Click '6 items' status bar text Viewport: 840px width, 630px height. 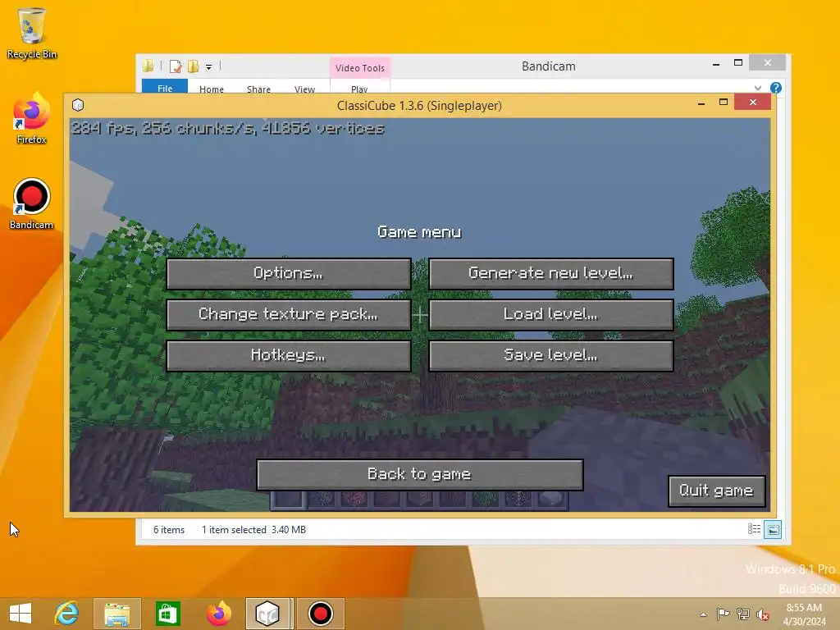coord(169,530)
